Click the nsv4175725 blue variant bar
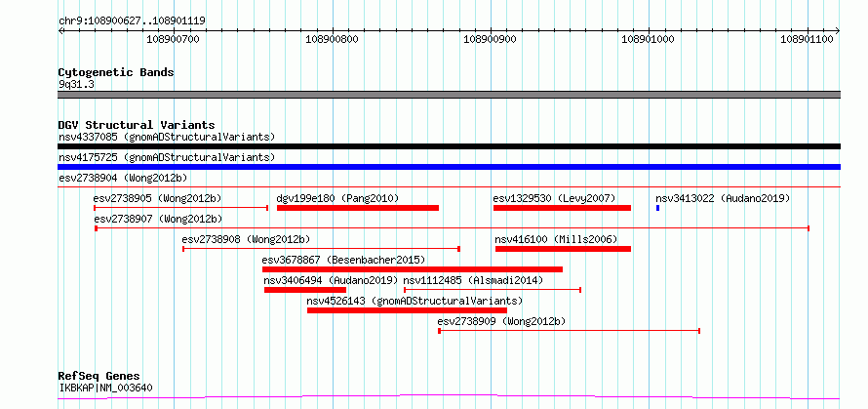This screenshot has height=409, width=868. 449,167
